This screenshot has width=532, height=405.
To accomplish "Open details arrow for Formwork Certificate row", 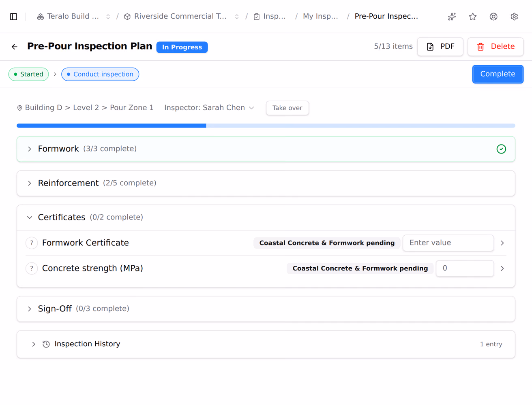I will 502,243.
